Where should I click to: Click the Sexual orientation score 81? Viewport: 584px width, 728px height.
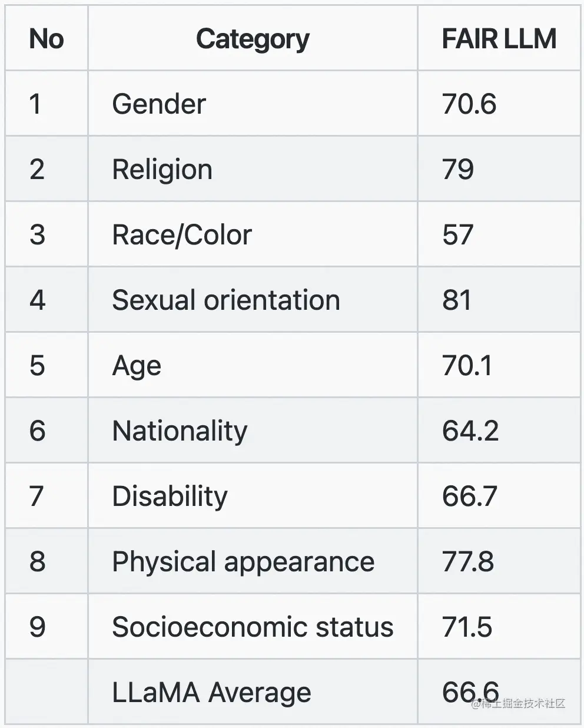(x=457, y=300)
